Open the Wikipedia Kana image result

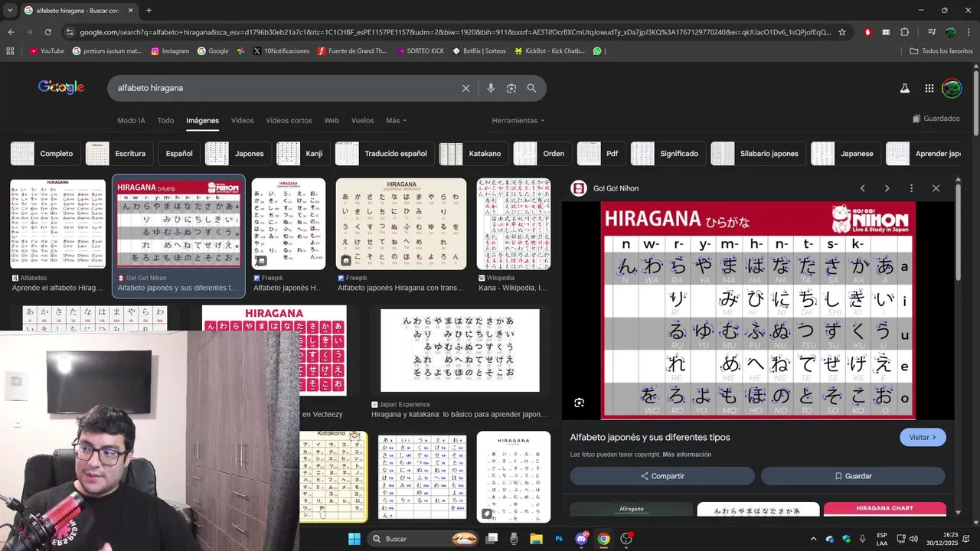(514, 223)
